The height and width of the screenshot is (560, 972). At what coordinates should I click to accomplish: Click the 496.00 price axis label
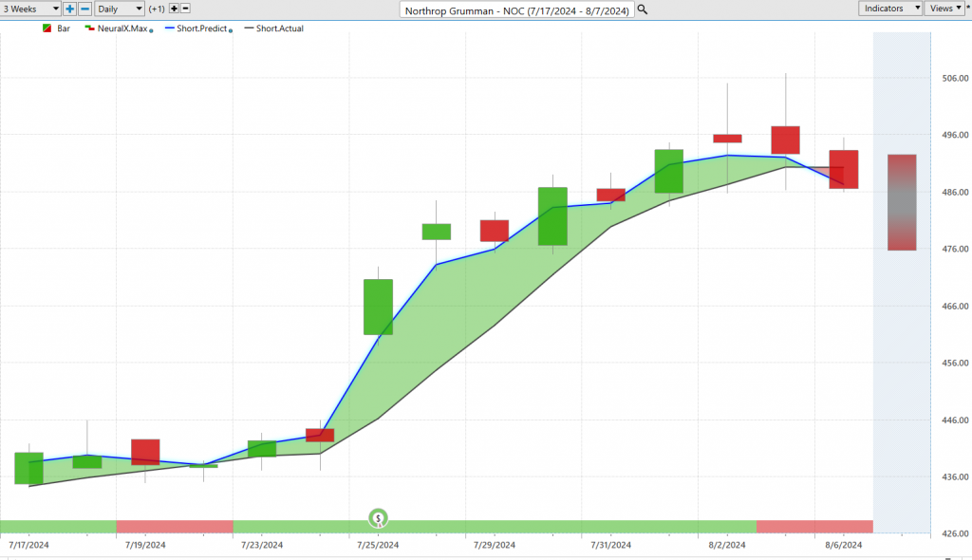955,135
